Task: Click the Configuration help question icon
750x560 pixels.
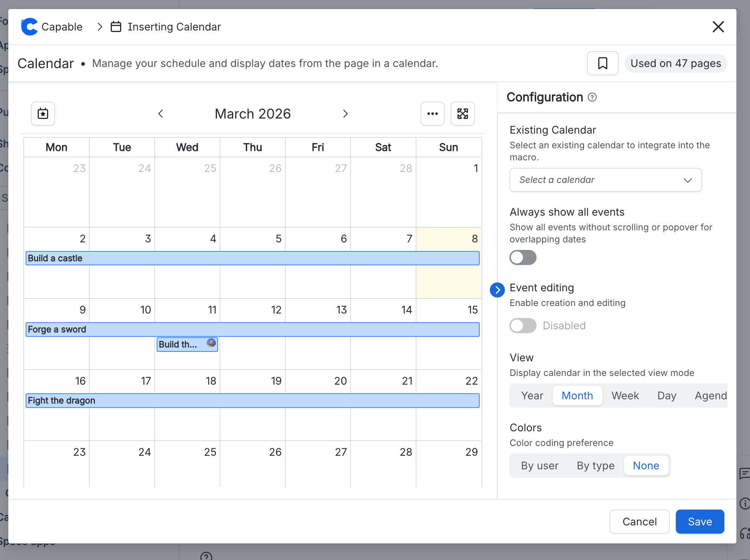Action: coord(592,97)
